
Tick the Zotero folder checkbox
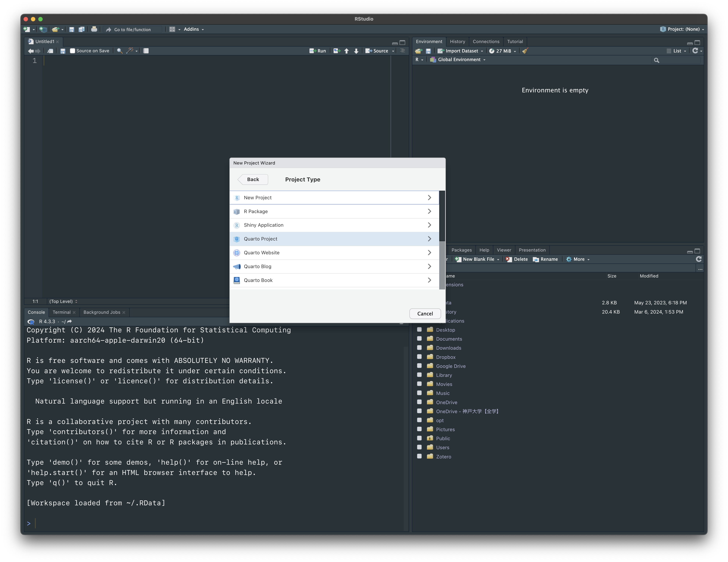pos(419,456)
